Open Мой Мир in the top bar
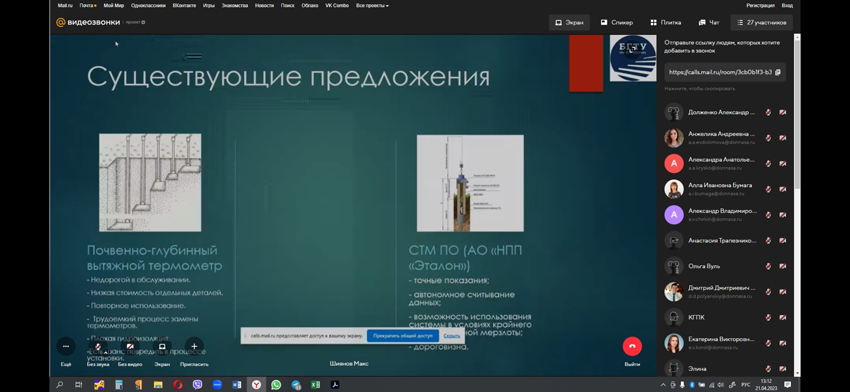The image size is (850, 392). click(114, 5)
